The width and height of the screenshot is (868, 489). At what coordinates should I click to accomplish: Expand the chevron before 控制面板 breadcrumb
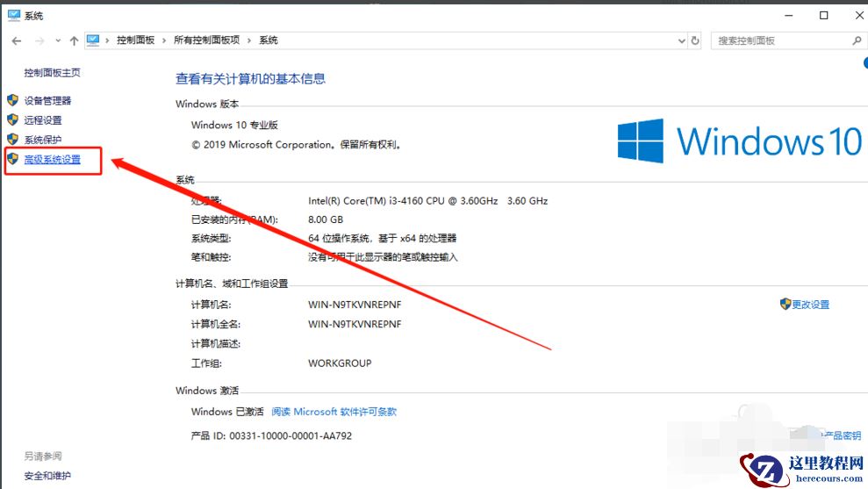[x=107, y=40]
